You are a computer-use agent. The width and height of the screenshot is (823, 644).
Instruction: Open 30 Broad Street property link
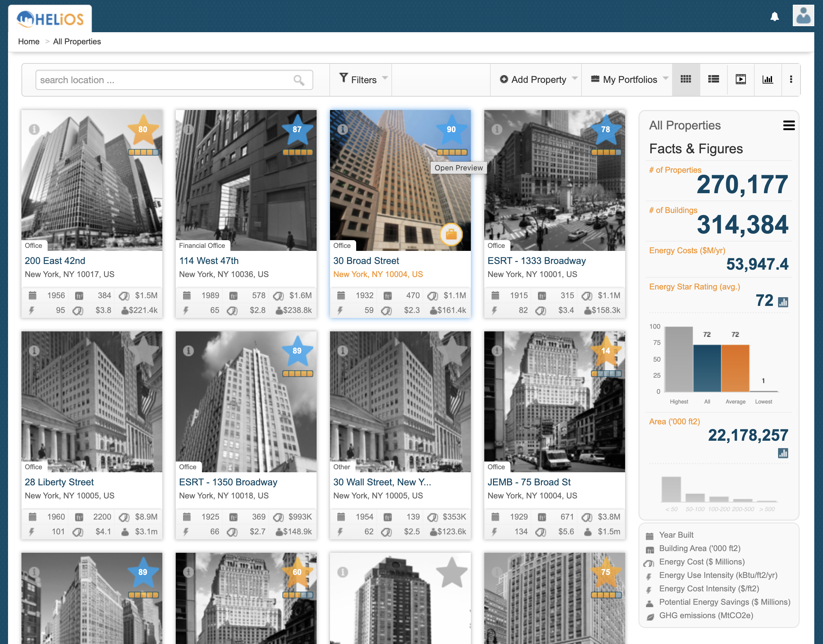pos(366,261)
